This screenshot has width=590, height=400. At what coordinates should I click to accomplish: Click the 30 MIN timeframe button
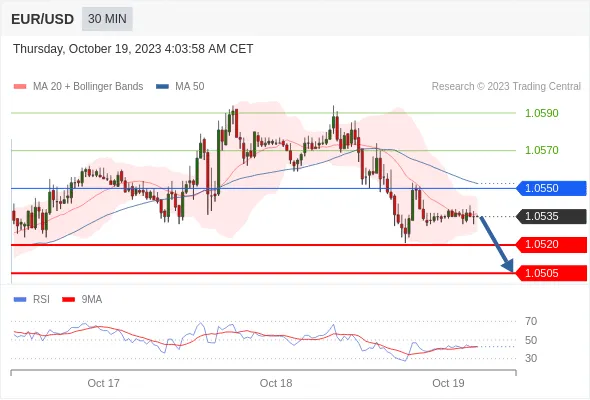(107, 18)
